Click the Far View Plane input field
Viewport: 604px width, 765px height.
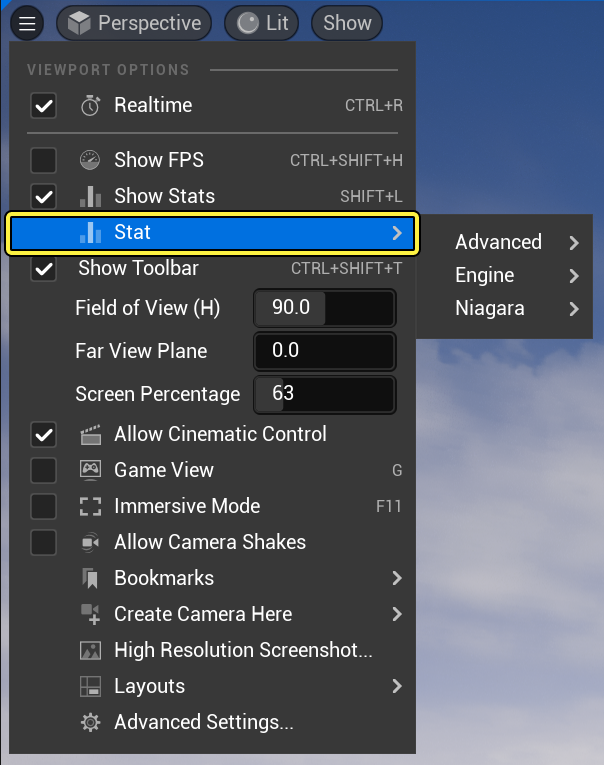click(325, 351)
